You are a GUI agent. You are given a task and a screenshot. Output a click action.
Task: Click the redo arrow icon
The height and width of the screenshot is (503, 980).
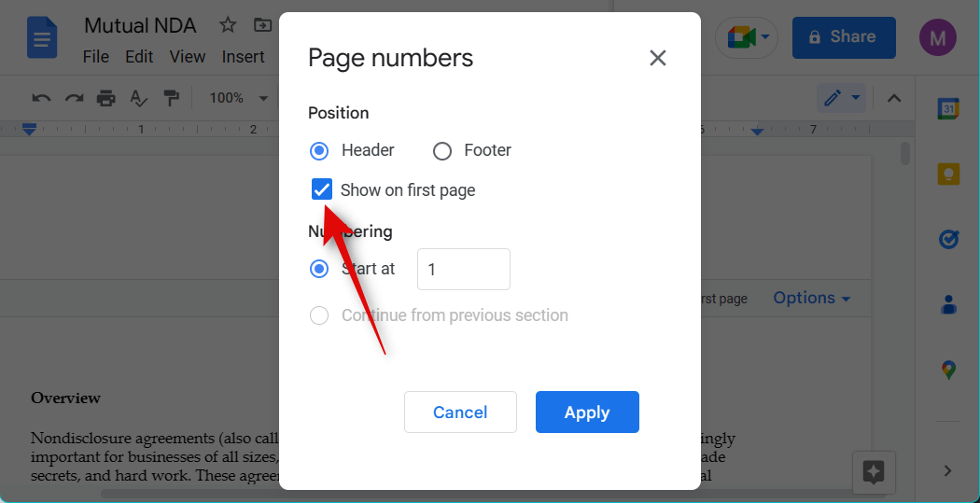pos(74,98)
